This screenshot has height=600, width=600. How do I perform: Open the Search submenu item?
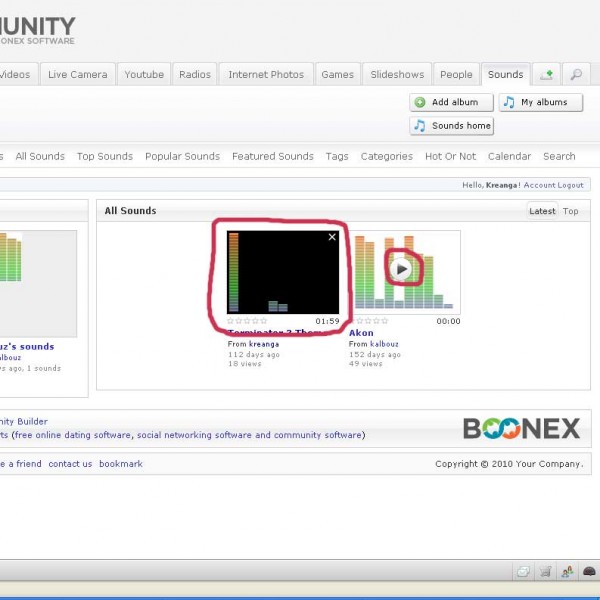[x=559, y=157]
